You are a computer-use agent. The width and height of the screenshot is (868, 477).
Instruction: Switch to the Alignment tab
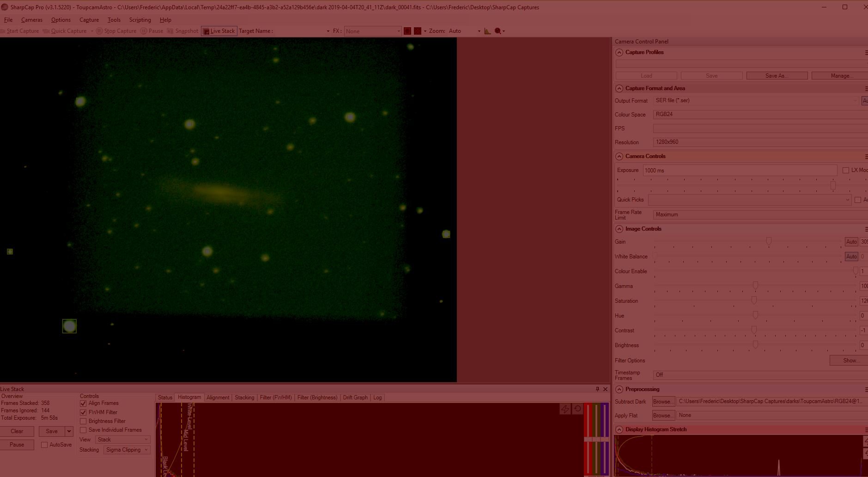(x=218, y=397)
